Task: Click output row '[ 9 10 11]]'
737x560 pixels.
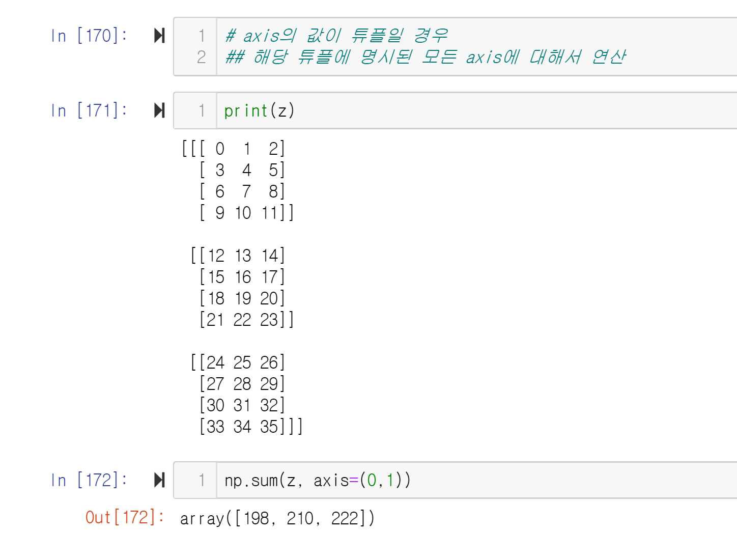Action: coord(246,213)
